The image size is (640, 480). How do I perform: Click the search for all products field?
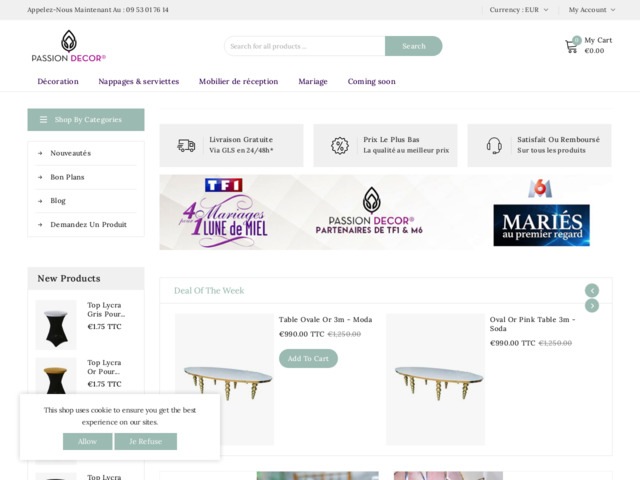[x=304, y=46]
